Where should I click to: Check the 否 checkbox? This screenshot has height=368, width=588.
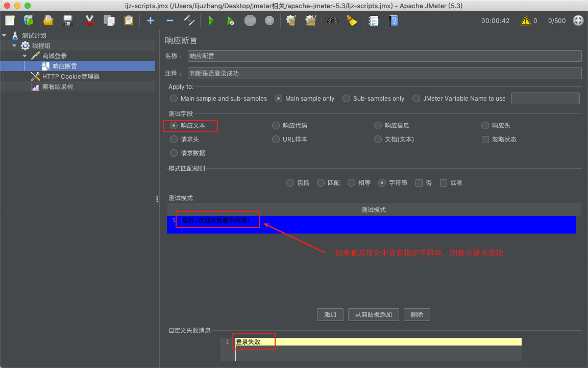tap(419, 183)
